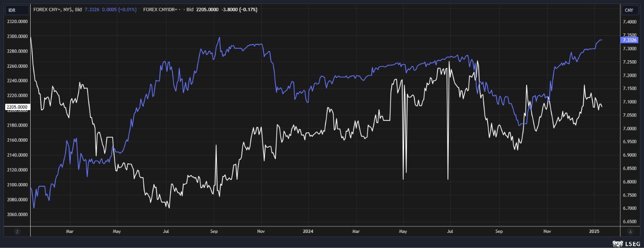Click the 6.6500 level on CNY axis
Viewport: 644px width, 248px height.
[x=629, y=221]
